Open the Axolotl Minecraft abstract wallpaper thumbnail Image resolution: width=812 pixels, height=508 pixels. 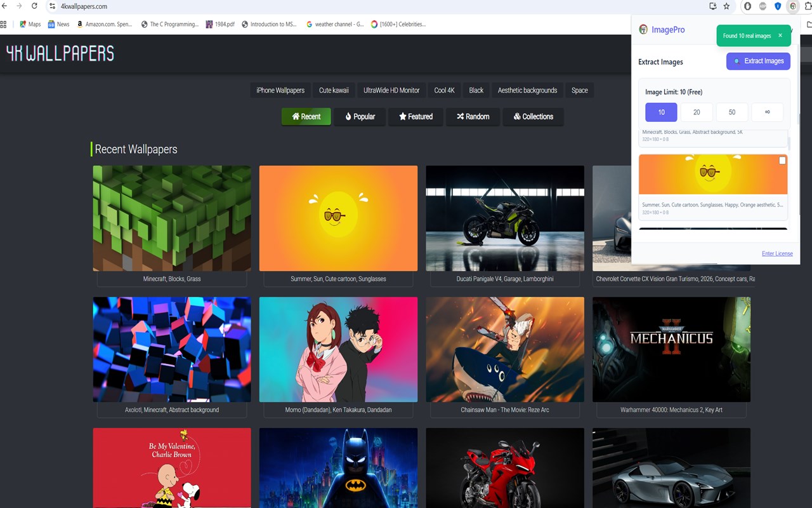172,349
